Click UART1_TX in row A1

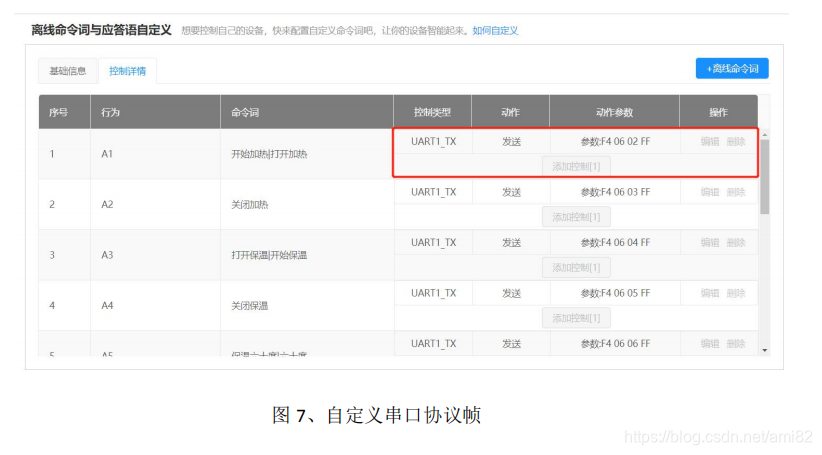(x=434, y=142)
